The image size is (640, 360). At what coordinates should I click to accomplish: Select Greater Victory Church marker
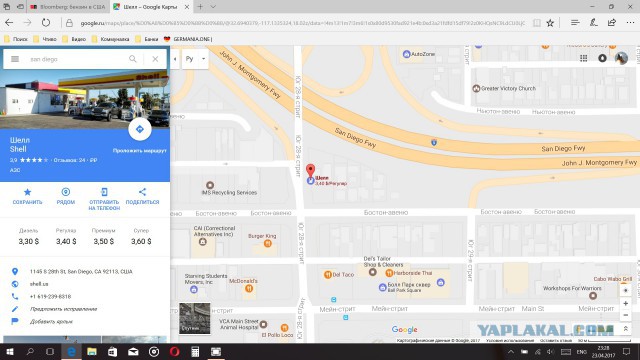tap(476, 88)
